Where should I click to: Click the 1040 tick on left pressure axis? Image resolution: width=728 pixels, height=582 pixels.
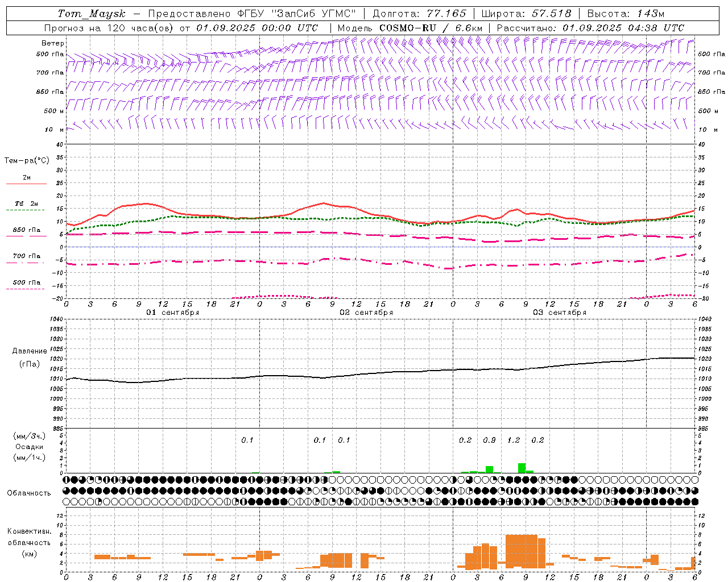pos(56,319)
